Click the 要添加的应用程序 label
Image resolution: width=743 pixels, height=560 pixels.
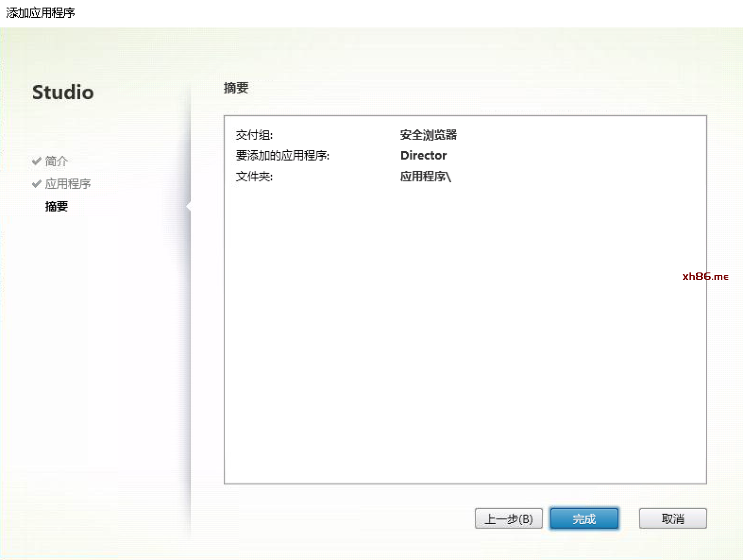coord(282,155)
